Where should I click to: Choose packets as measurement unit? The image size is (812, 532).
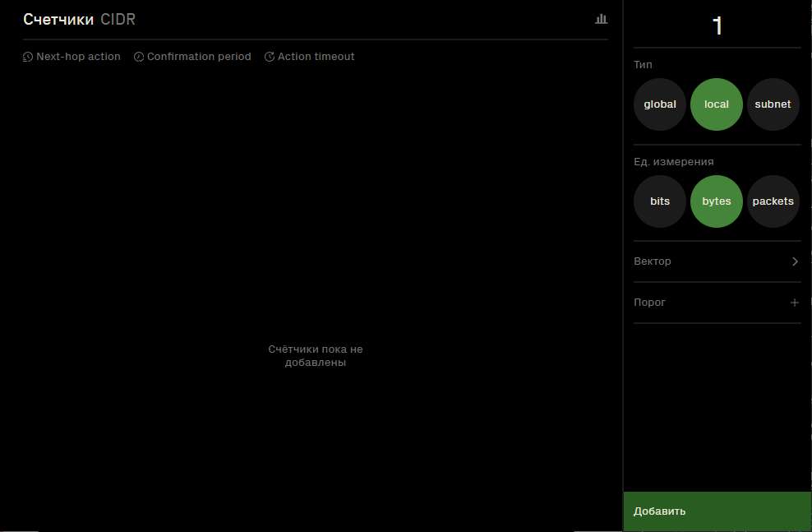click(x=773, y=201)
